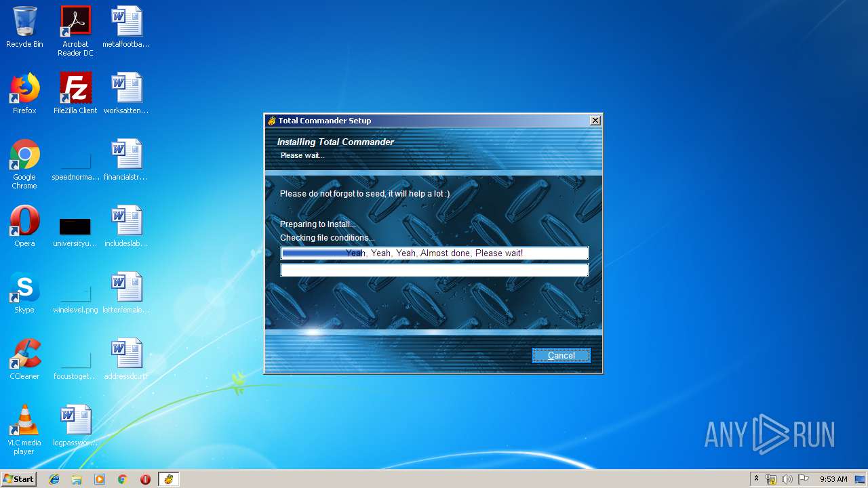The width and height of the screenshot is (868, 488).
Task: Select the Firefox desktop shortcut
Action: pyautogui.click(x=24, y=94)
